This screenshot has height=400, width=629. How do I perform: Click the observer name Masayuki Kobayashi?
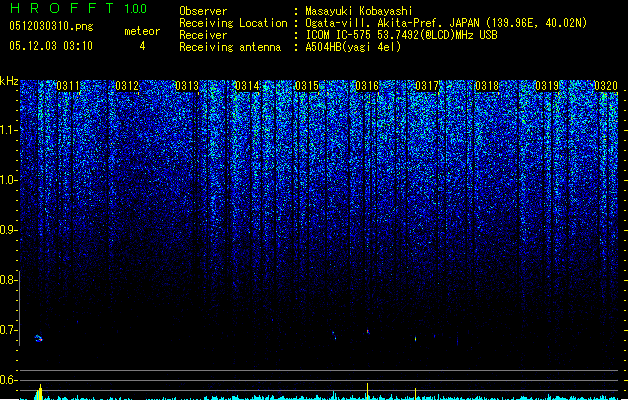tap(359, 11)
